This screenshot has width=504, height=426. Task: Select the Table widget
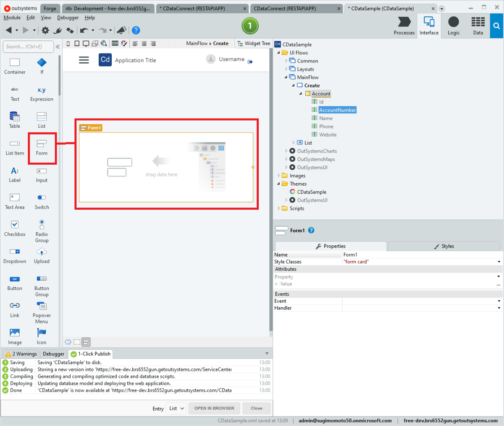[x=15, y=121]
